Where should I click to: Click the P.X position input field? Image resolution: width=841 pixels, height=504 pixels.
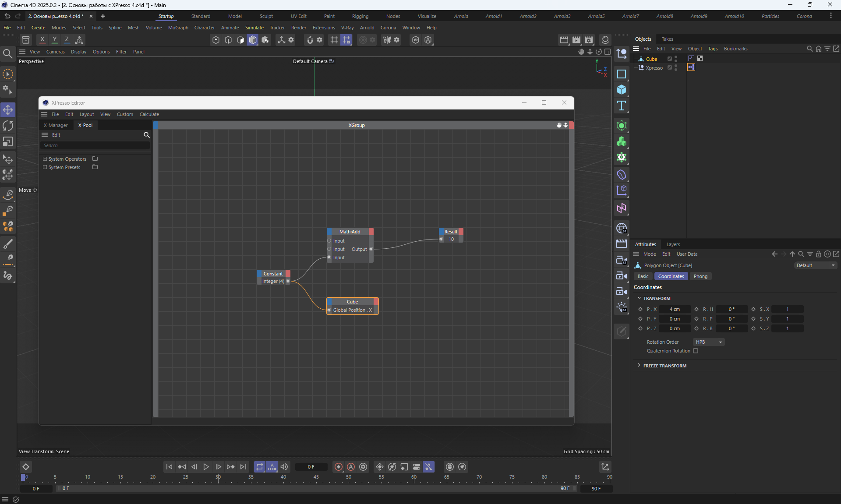(674, 309)
